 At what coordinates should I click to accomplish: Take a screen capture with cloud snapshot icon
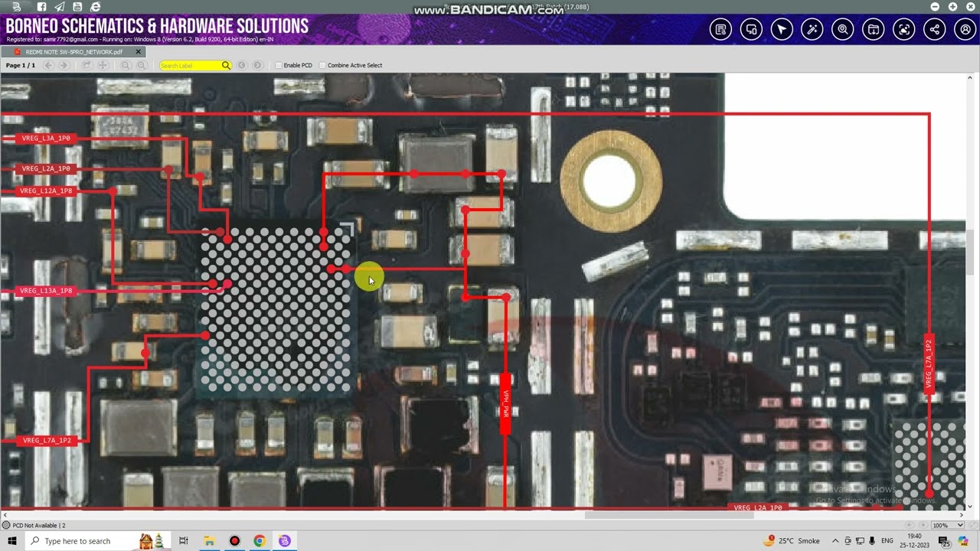pos(904,30)
